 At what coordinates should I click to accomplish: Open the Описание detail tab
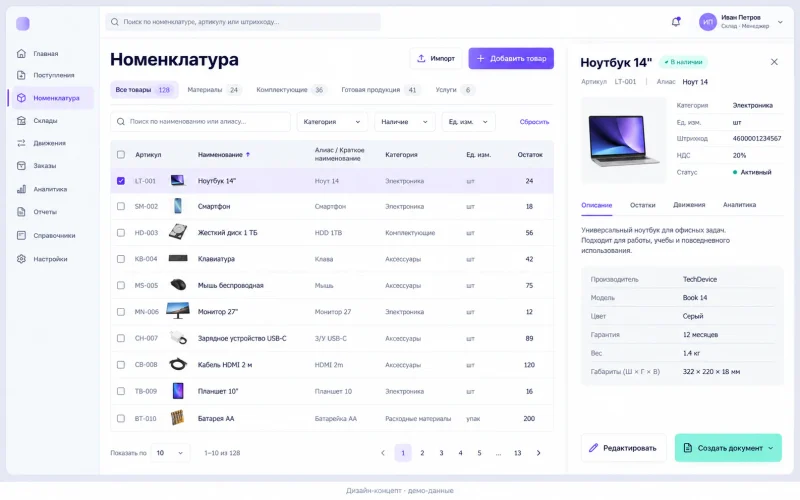tap(596, 205)
